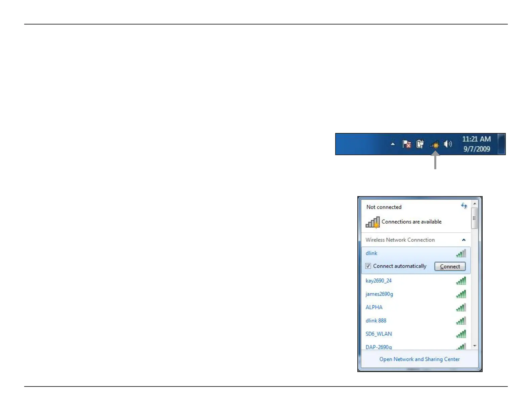This screenshot has width=532, height=411.
Task: Select the SD6_WLAN network
Action: click(416, 334)
